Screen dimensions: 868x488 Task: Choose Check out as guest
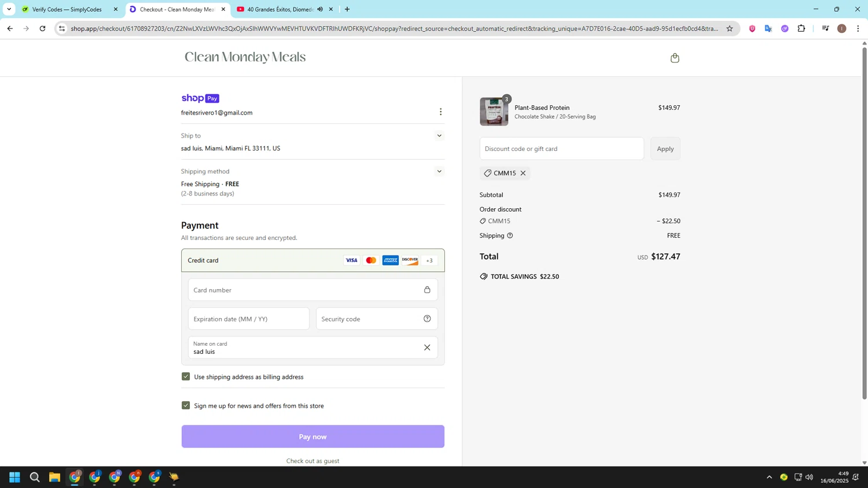click(312, 461)
